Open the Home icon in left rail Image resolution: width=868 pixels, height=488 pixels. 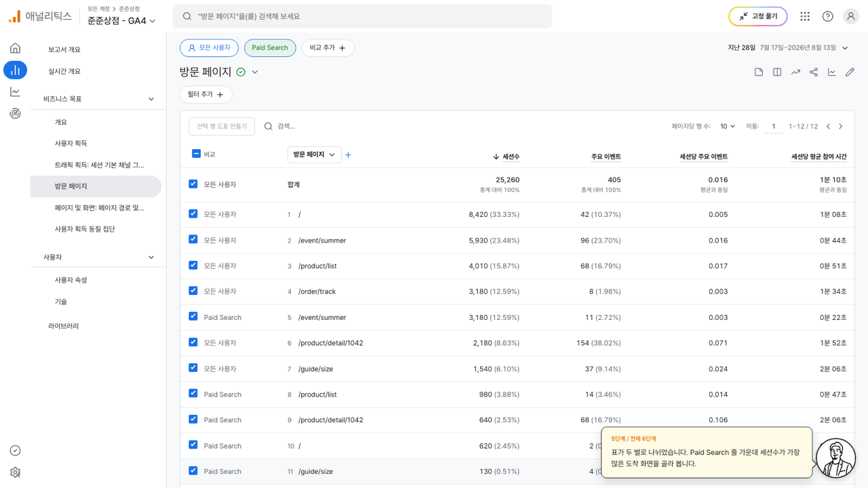point(15,48)
